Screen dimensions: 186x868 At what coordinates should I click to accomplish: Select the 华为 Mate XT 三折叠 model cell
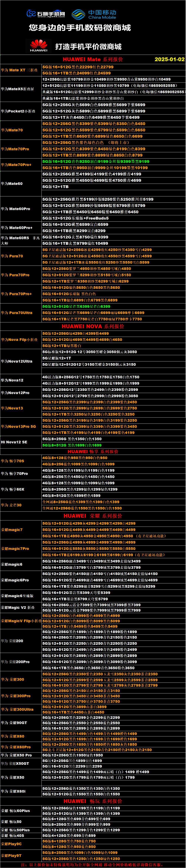pos(21,70)
